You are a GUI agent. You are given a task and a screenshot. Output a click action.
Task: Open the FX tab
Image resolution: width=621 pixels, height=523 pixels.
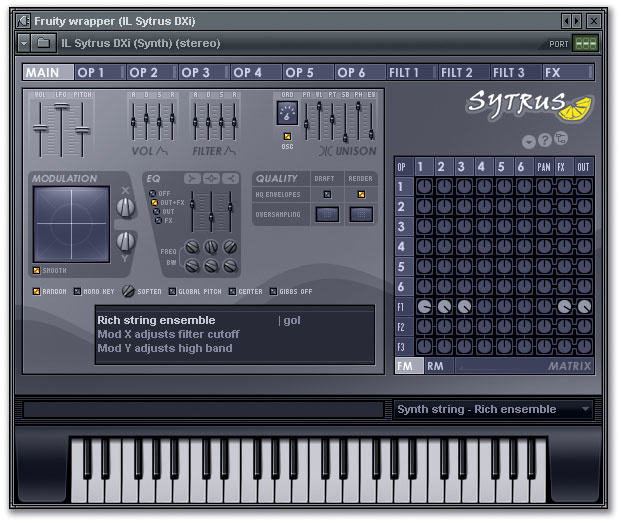(x=568, y=72)
